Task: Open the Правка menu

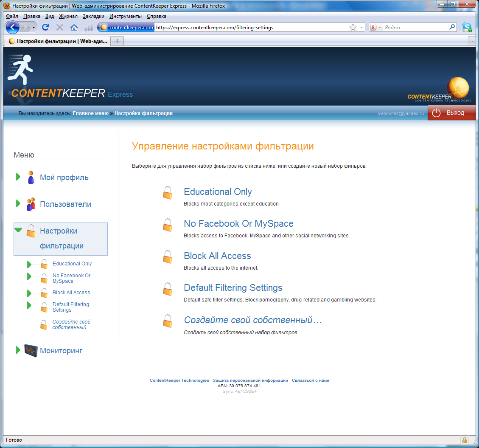Action: (x=32, y=16)
